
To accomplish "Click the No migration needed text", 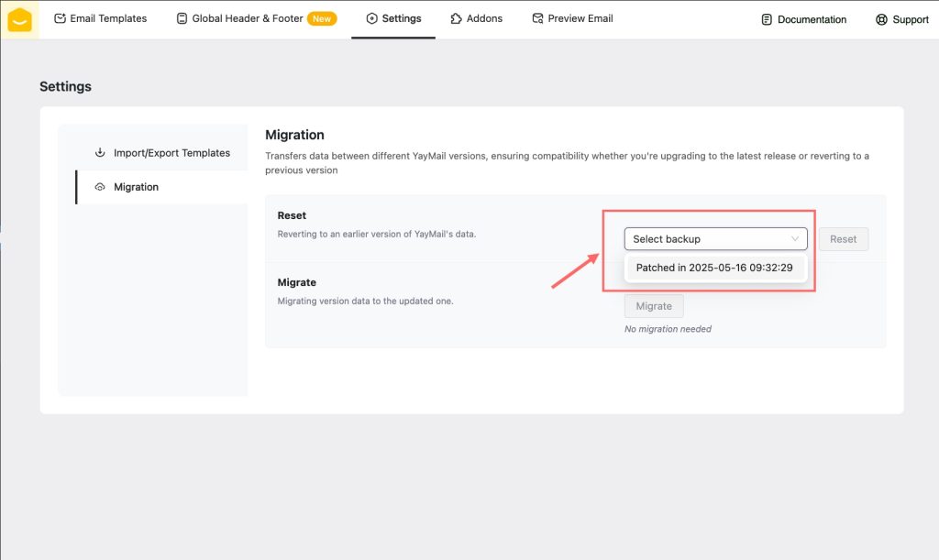I will (x=668, y=329).
